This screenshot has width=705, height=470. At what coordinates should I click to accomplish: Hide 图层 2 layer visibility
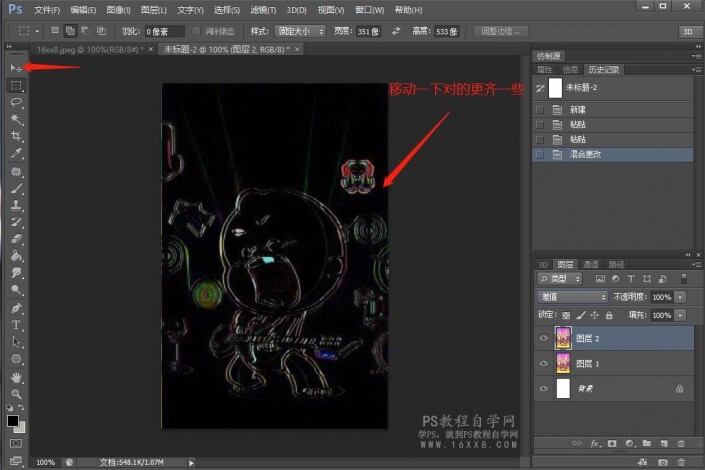[x=544, y=338]
